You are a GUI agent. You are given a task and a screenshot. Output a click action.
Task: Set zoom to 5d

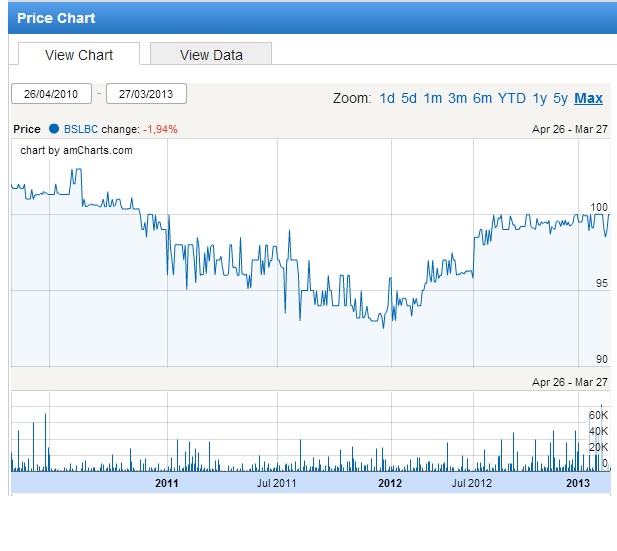[409, 98]
